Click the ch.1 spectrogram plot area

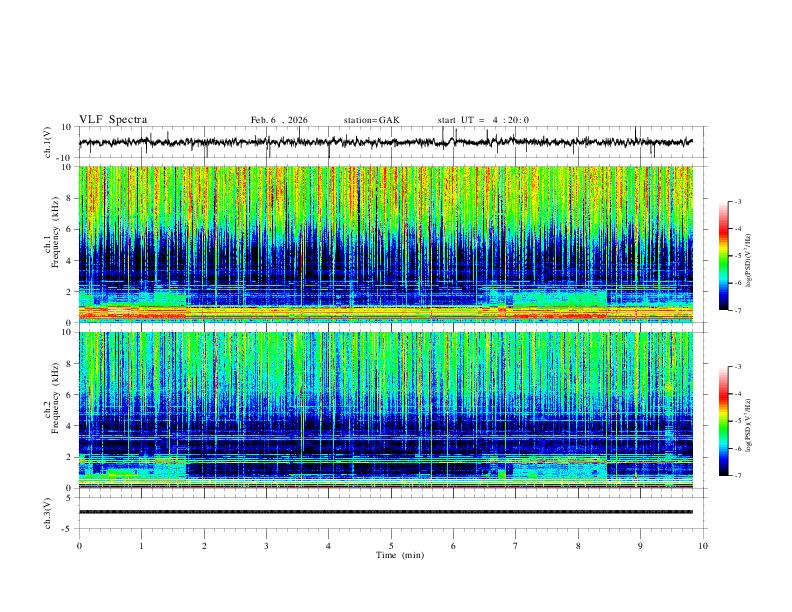click(x=386, y=244)
